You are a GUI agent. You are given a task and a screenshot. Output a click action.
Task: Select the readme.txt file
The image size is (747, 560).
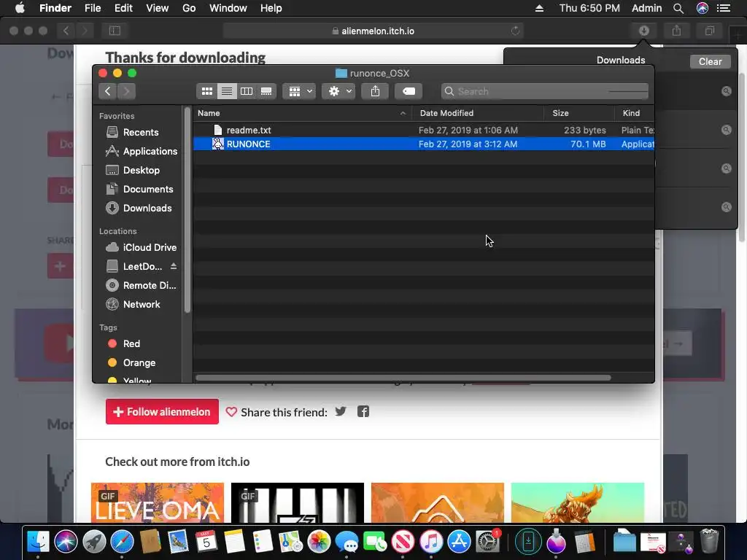(424, 130)
